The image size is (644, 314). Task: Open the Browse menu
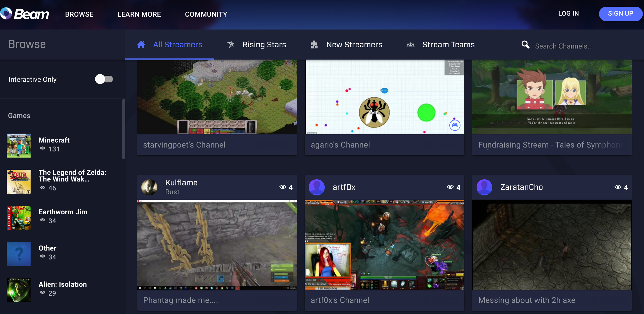tap(79, 14)
